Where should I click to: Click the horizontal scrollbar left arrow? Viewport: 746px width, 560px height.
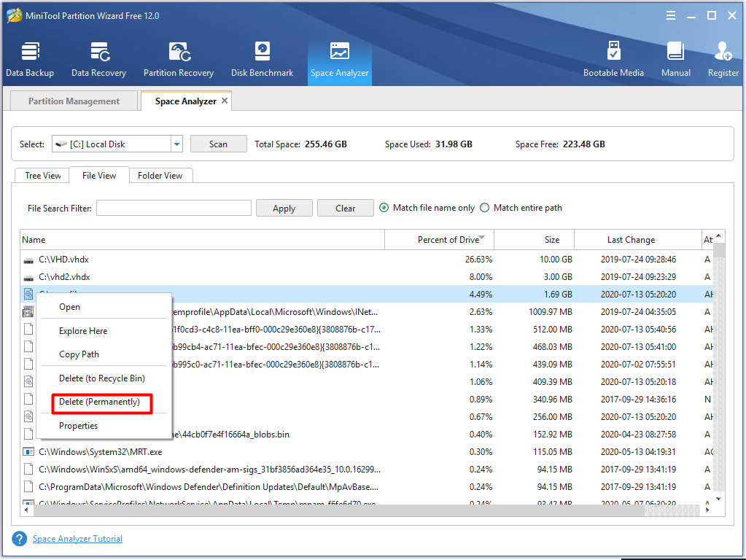tap(26, 510)
